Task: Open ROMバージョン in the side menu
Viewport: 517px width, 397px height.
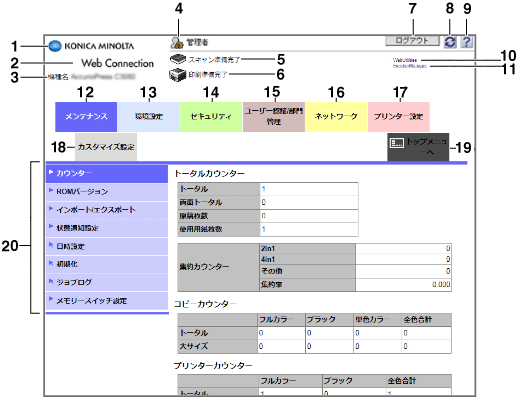Action: [x=107, y=192]
